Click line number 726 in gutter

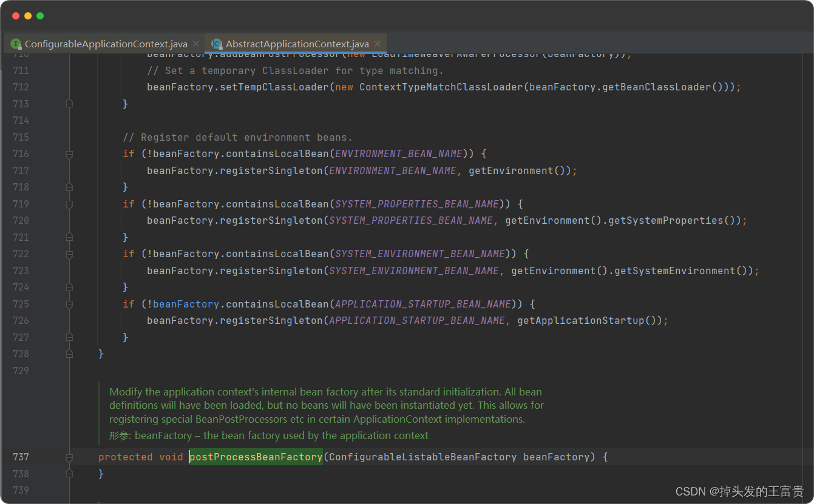(21, 320)
